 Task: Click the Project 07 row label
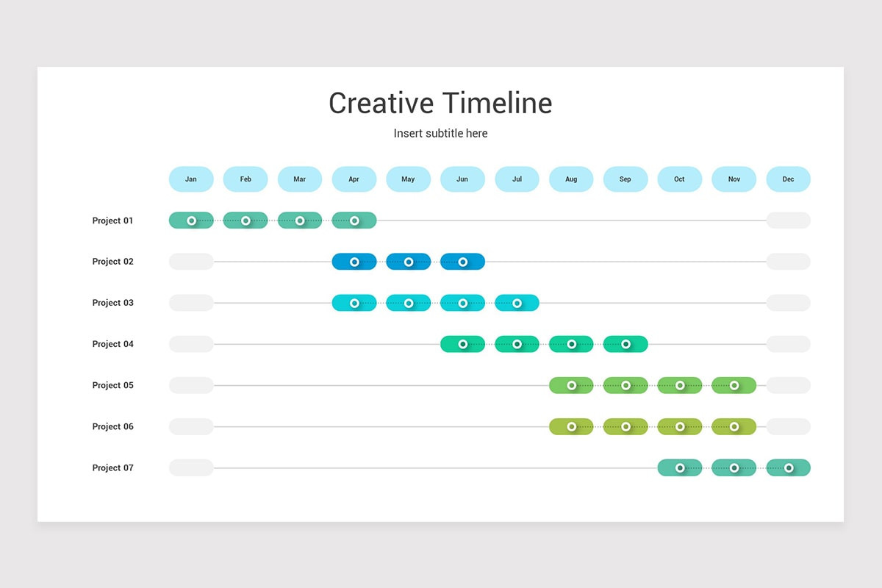(x=113, y=467)
